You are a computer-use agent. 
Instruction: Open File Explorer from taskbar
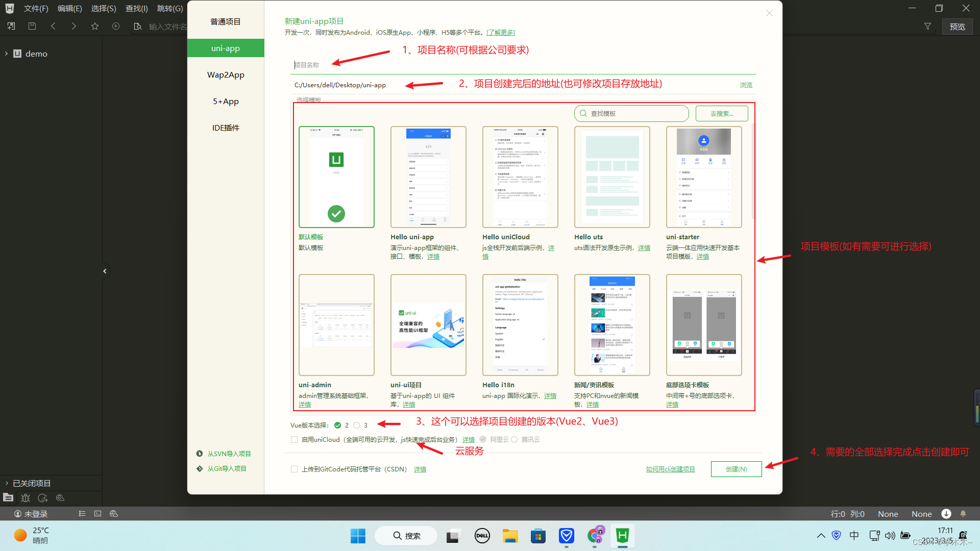click(510, 536)
